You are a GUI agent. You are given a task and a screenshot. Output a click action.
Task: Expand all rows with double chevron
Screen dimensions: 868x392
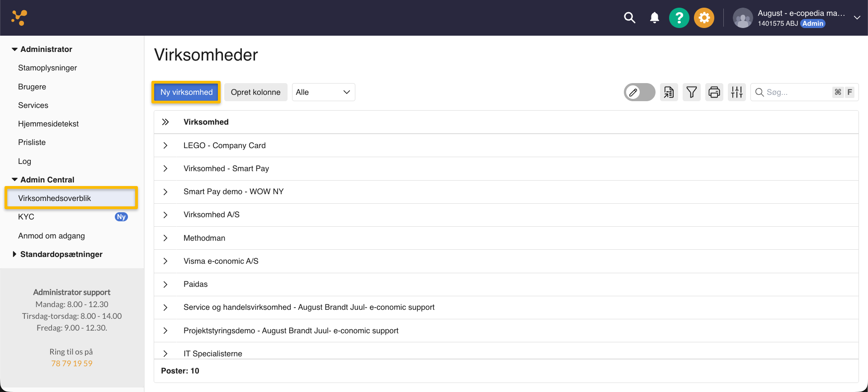tap(165, 122)
